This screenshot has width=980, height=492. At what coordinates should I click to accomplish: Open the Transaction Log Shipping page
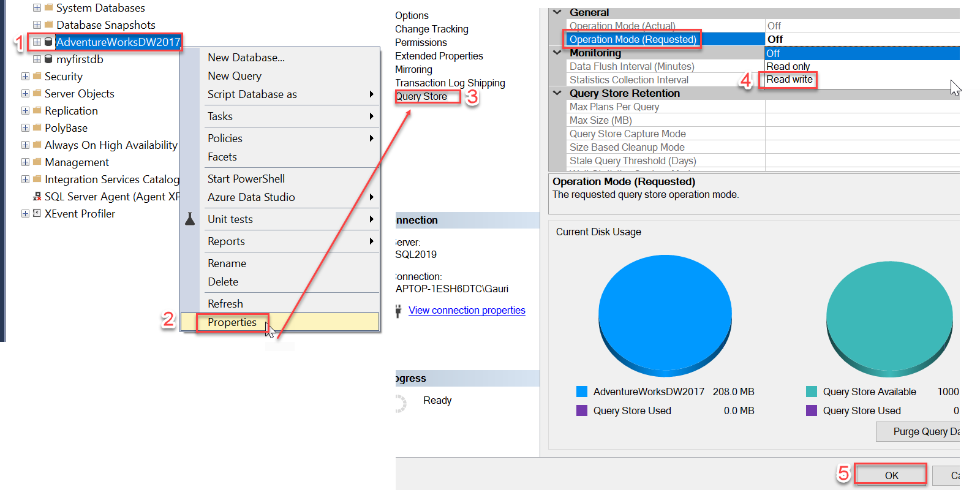pos(450,83)
